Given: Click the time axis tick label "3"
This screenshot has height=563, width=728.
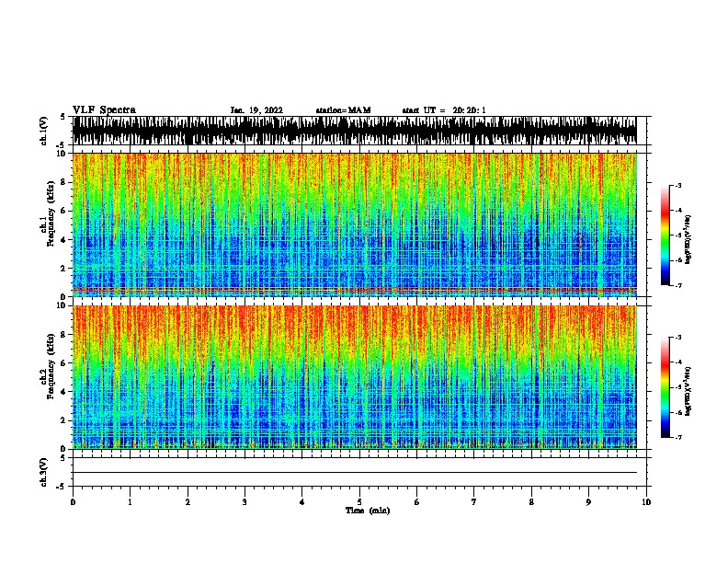Looking at the screenshot, I should click(x=245, y=501).
